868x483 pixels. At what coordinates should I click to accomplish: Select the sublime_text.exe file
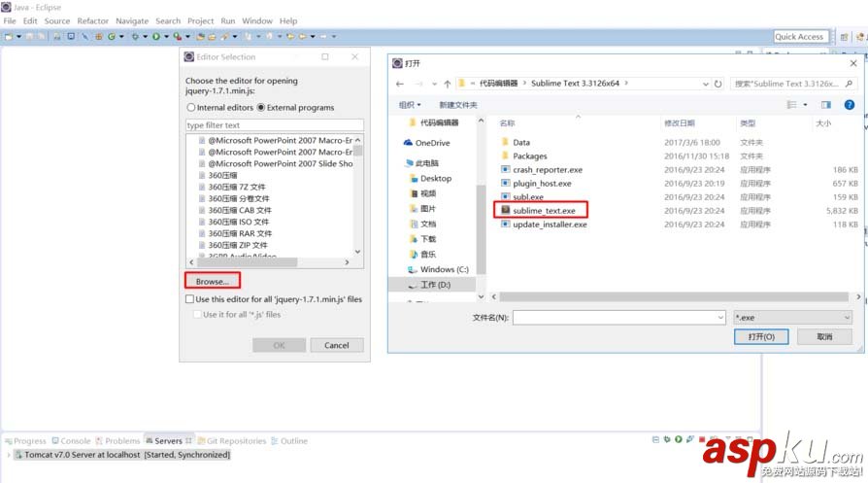click(544, 211)
